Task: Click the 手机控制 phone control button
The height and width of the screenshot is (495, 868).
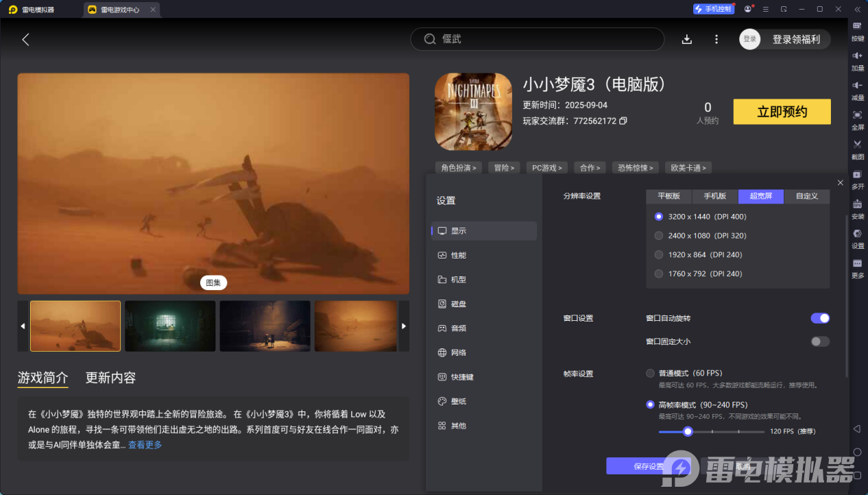Action: [713, 9]
